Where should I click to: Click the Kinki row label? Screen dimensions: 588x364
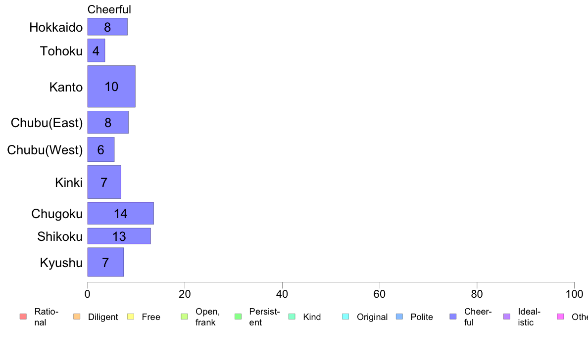pos(69,182)
